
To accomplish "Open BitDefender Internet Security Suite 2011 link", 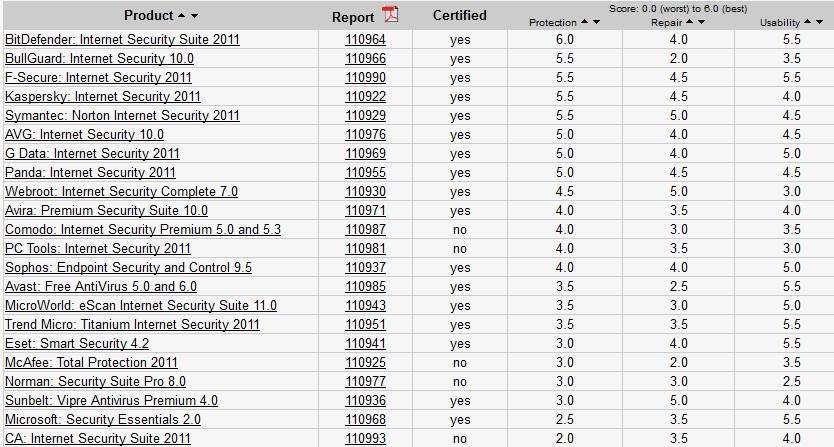I will tap(122, 40).
